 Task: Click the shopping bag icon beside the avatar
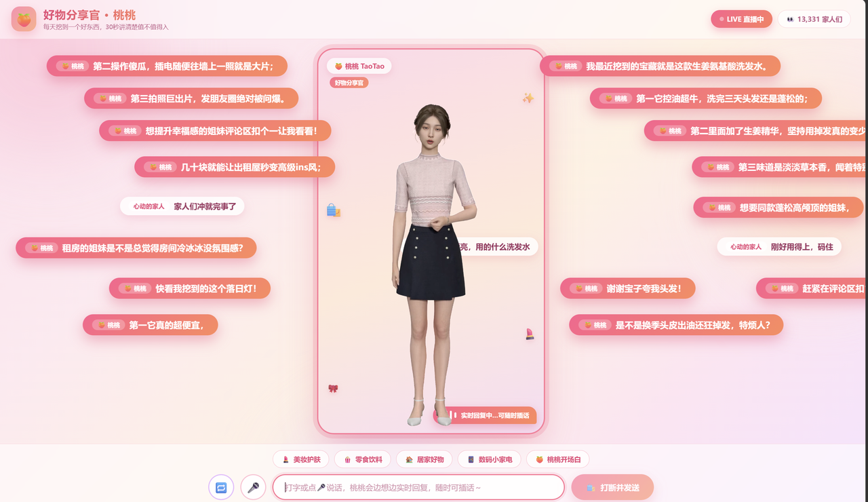coord(333,210)
